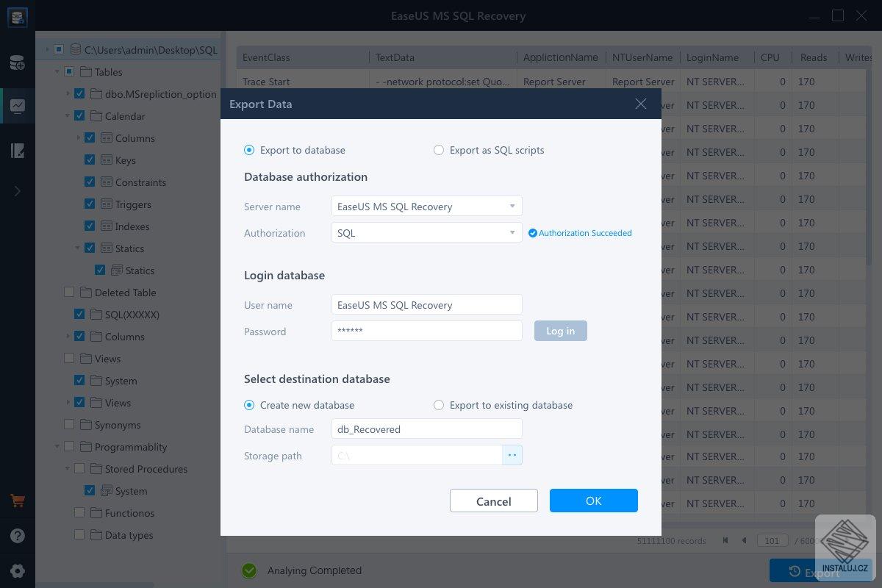The height and width of the screenshot is (588, 882).
Task: Choose Create new database radio option
Action: 249,405
